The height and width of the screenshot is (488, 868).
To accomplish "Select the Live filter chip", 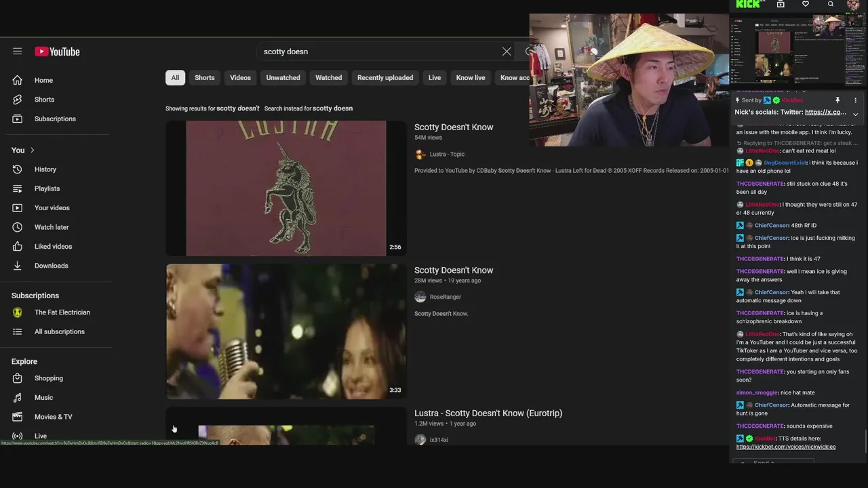I will pos(435,78).
